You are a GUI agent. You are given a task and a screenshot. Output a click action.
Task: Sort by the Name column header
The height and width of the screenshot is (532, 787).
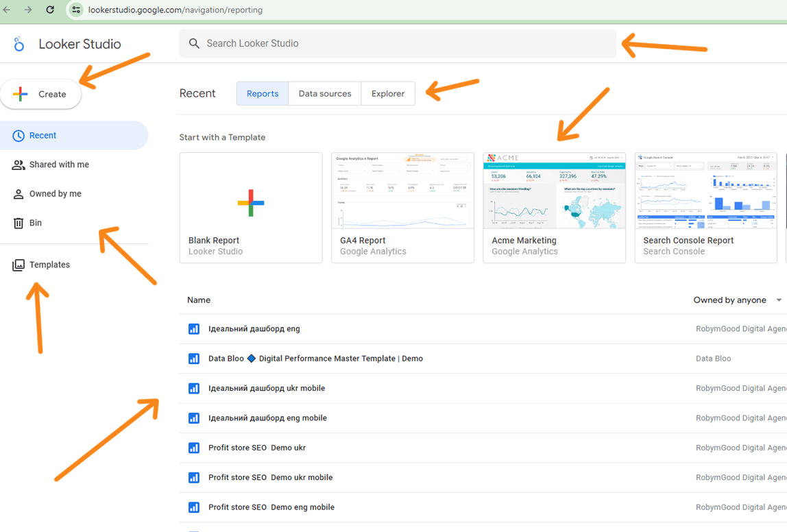[199, 300]
